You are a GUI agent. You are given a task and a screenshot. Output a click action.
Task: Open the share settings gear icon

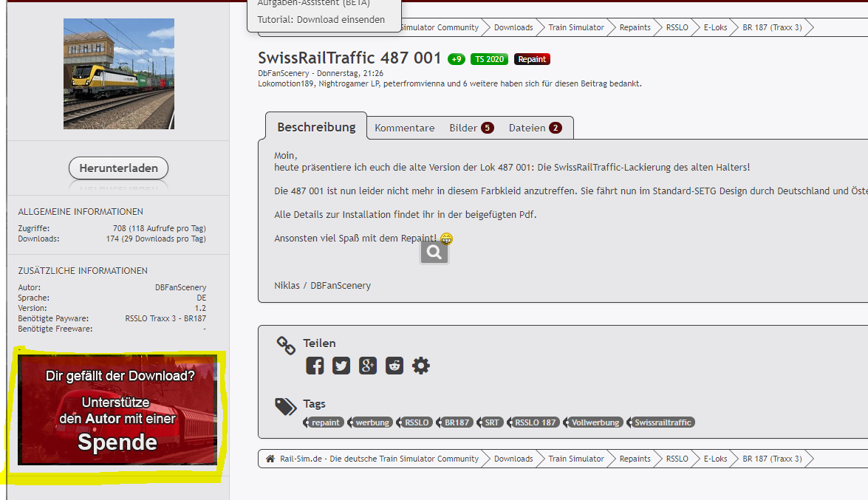click(x=421, y=366)
